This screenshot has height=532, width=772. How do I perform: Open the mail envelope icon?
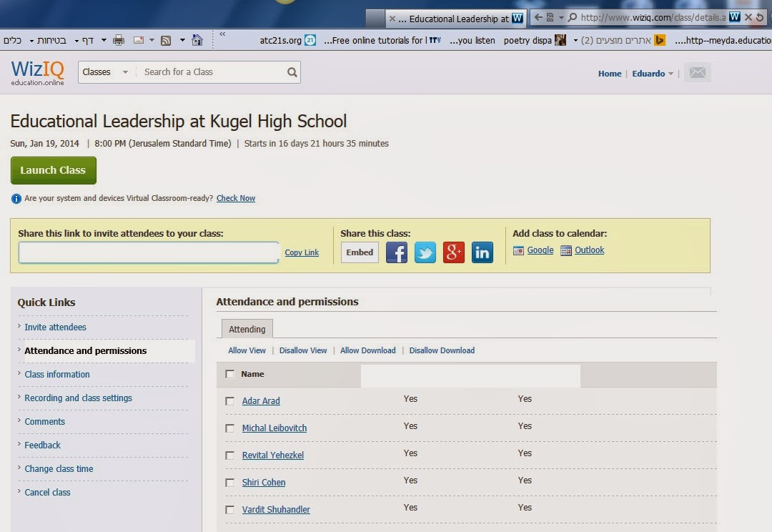pos(697,73)
